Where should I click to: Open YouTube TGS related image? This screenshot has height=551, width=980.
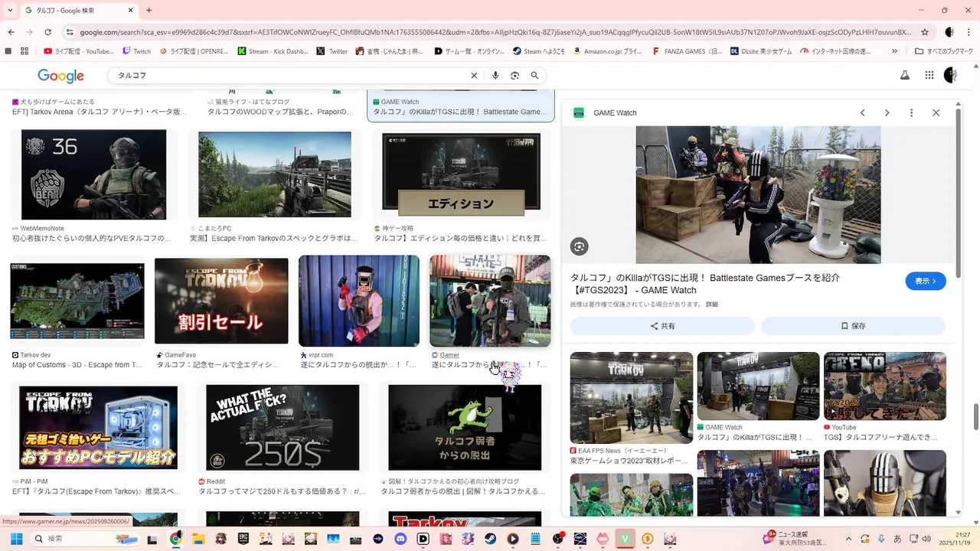(884, 386)
